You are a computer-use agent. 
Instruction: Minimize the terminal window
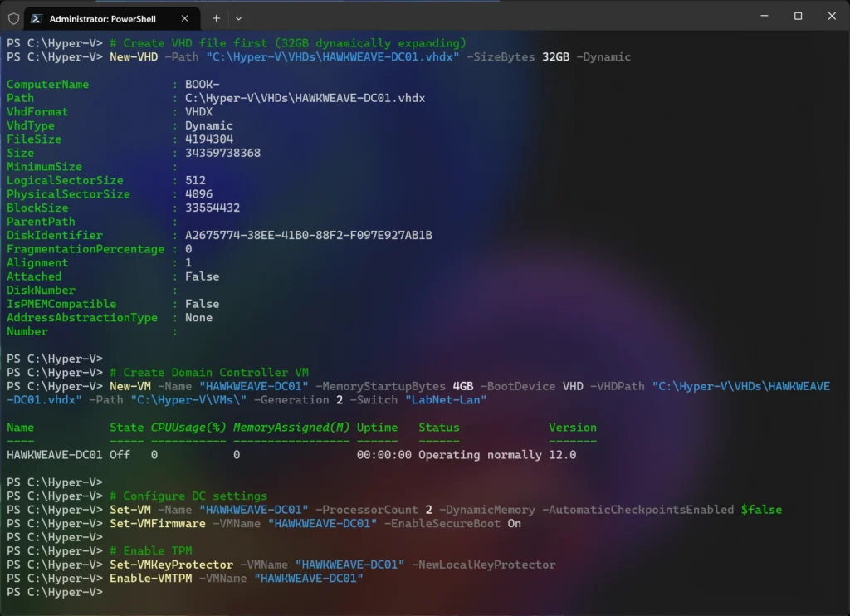tap(763, 17)
